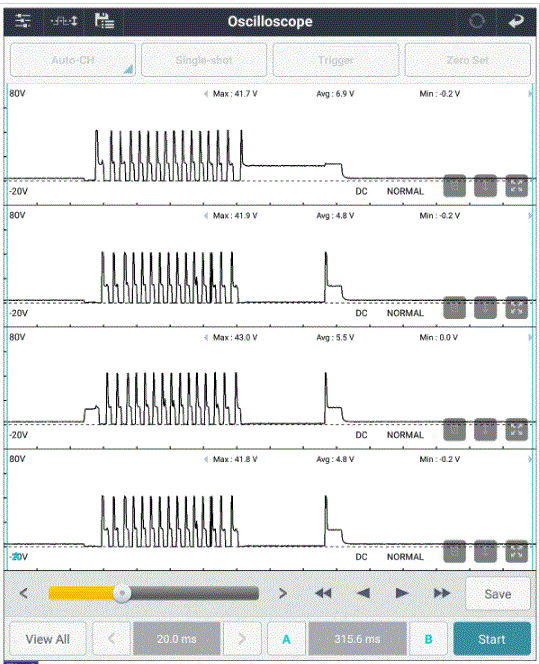Go back using the return arrow icon

[x=516, y=21]
